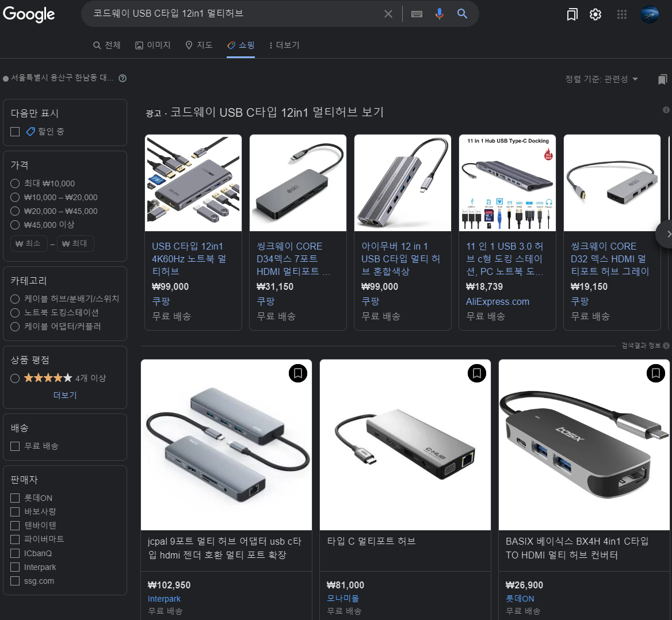This screenshot has width=672, height=620.
Task: Select 노트북 도킹스테이션 category
Action: tap(15, 312)
